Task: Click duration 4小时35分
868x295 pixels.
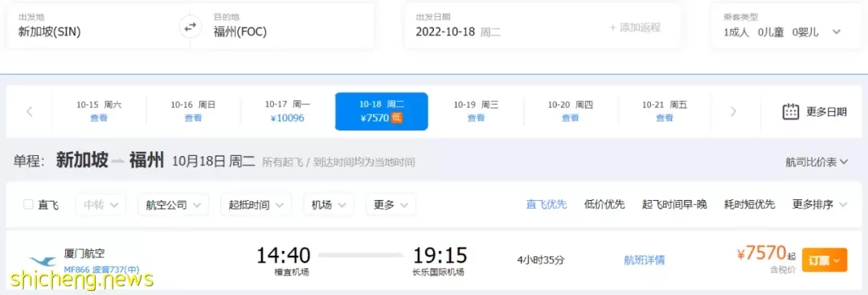Action: [540, 260]
